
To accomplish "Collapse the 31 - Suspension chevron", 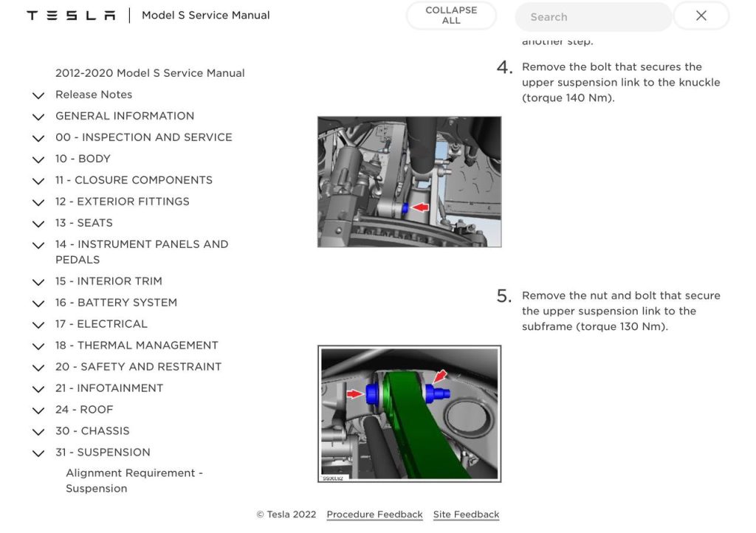I will (x=38, y=453).
